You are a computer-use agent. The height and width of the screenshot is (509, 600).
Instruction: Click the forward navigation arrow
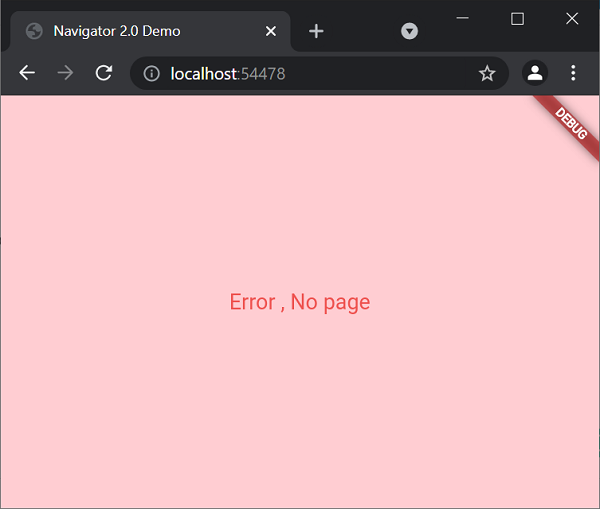65,73
